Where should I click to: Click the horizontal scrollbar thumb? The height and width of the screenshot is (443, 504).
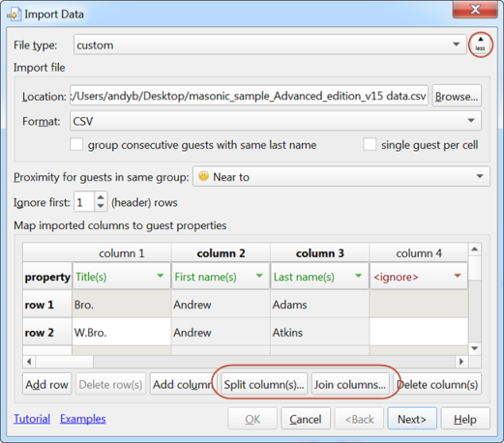click(x=65, y=362)
